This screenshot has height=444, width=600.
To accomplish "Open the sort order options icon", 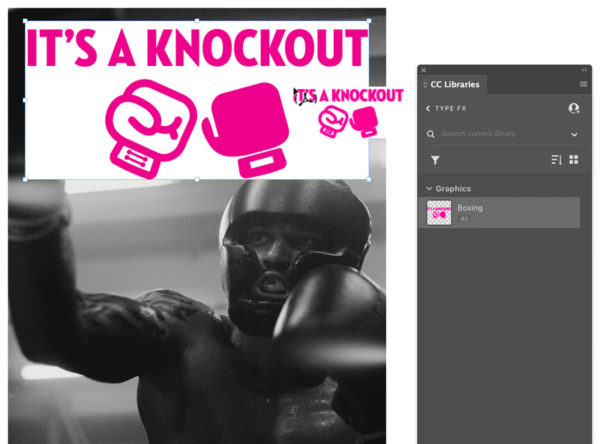I will tap(556, 160).
